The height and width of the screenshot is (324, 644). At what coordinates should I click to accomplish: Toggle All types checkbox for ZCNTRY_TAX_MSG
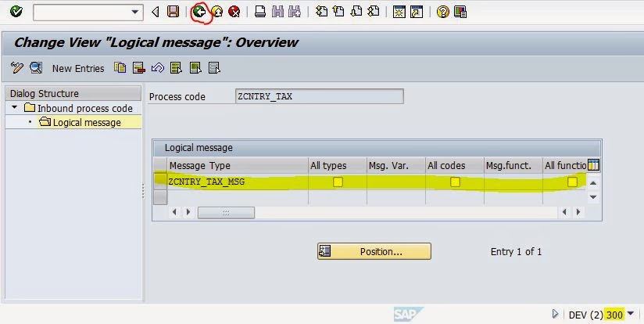tap(338, 182)
